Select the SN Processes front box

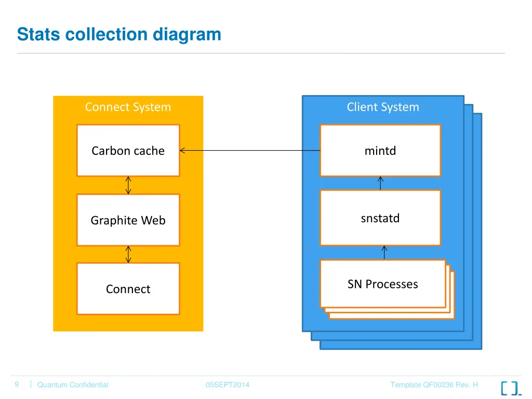click(382, 284)
